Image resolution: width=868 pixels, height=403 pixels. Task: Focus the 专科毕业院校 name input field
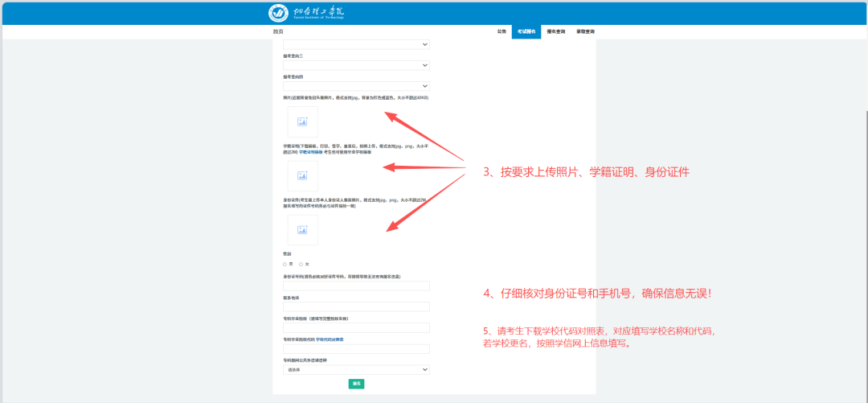(356, 327)
